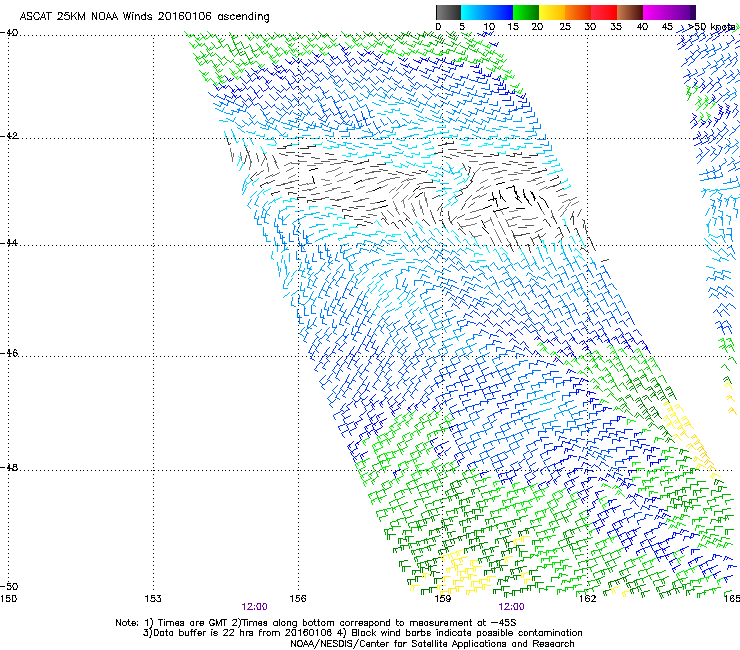740x650 pixels.
Task: Click the purple '12:00' time near 159
Action: 512,607
